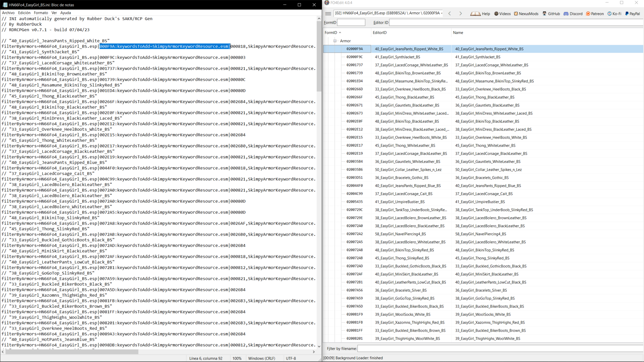Viewport: 644px width, 362px height.
Task: Select row 0200F9C 41_EasyGirl_SynthJacket_BS
Action: pyautogui.click(x=483, y=57)
